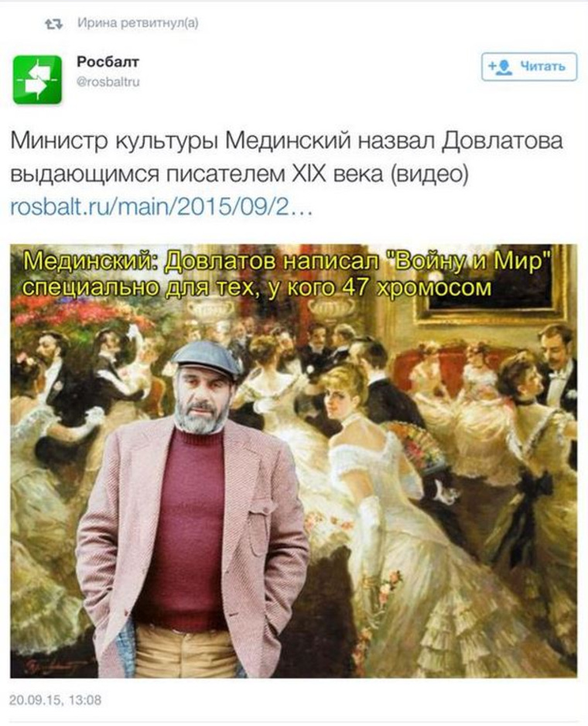Click the painter's signature in the image corner
This screenshot has width=588, height=726.
coord(53,666)
